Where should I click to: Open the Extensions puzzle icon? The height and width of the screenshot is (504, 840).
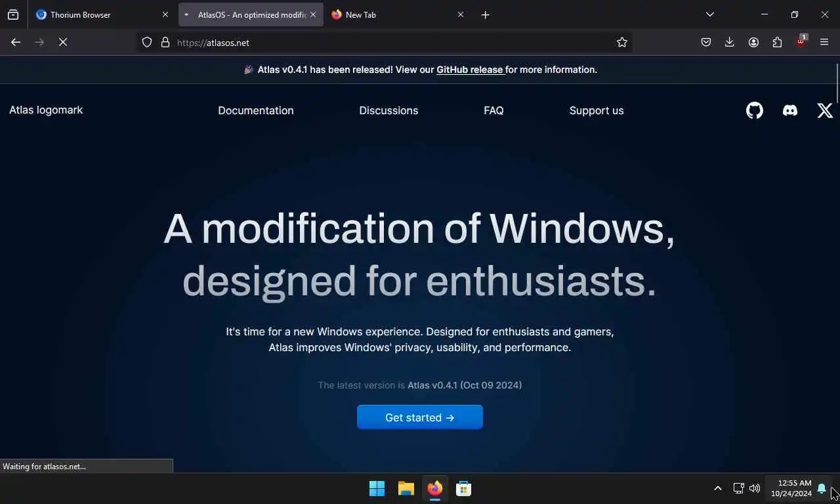click(x=777, y=42)
